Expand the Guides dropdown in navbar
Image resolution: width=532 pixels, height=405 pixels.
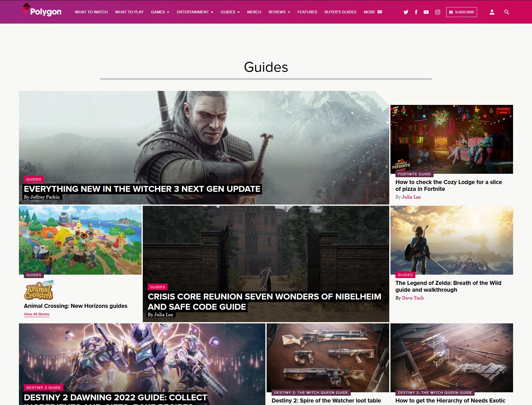230,12
